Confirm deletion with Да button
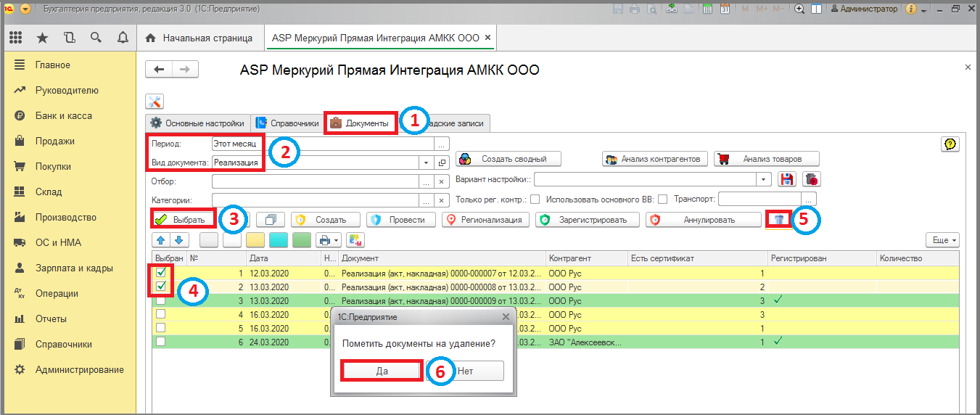 click(x=382, y=371)
